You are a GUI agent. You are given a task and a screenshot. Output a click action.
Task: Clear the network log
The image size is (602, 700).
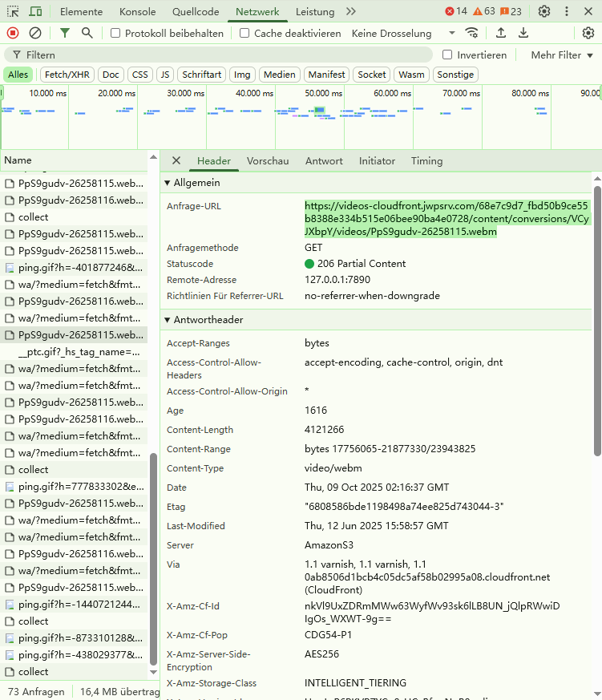coord(35,33)
